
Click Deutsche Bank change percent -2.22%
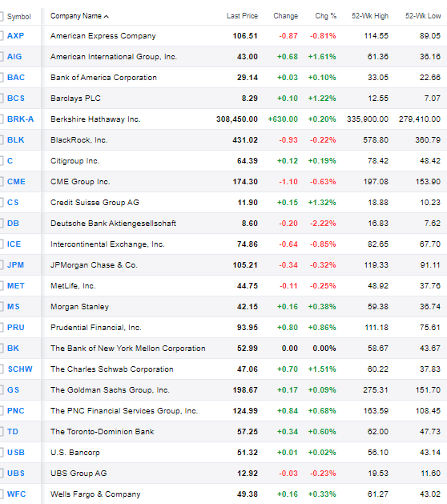tap(323, 224)
